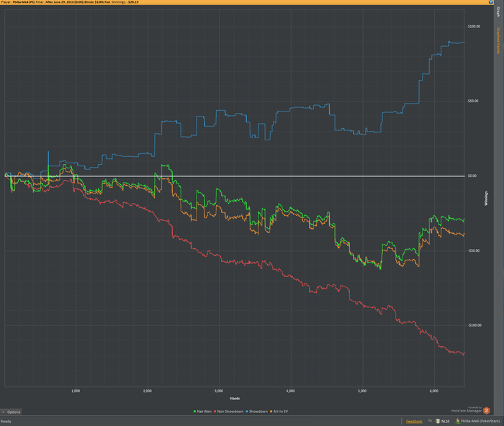Viewport: 504px width, 426px height.
Task: Click the $100.00 axis label
Action: point(474,27)
